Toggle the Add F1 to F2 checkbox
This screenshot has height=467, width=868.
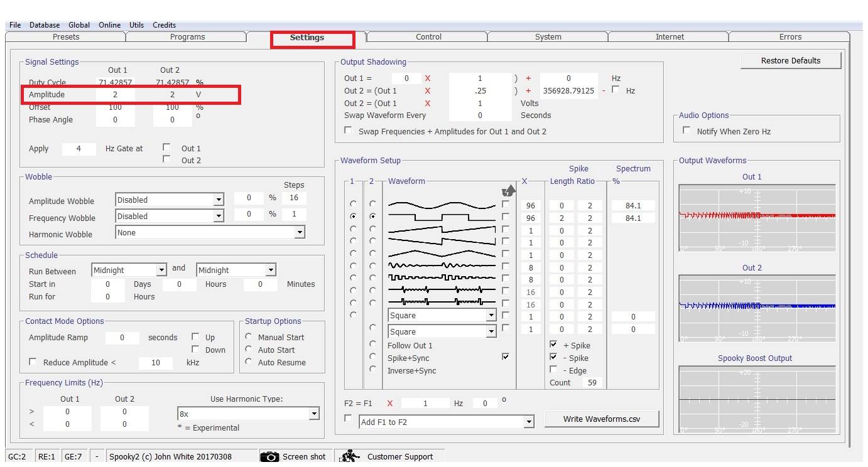[348, 419]
